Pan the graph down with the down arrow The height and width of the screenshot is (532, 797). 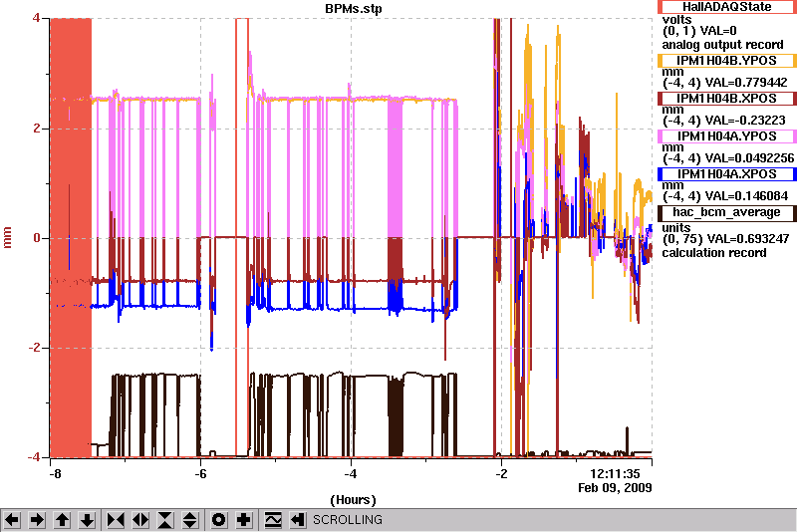pos(87,520)
